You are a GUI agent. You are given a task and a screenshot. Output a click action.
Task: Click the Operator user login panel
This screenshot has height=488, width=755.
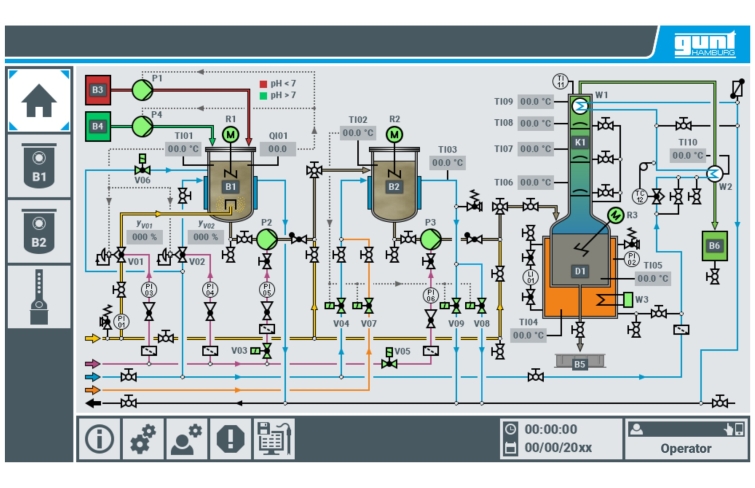click(686, 439)
